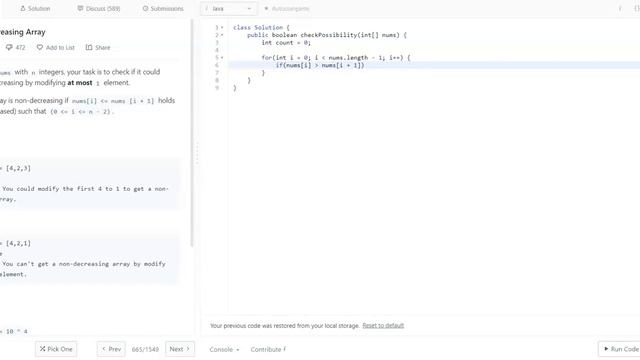
Task: Click the Add to List heart icon
Action: [40, 47]
